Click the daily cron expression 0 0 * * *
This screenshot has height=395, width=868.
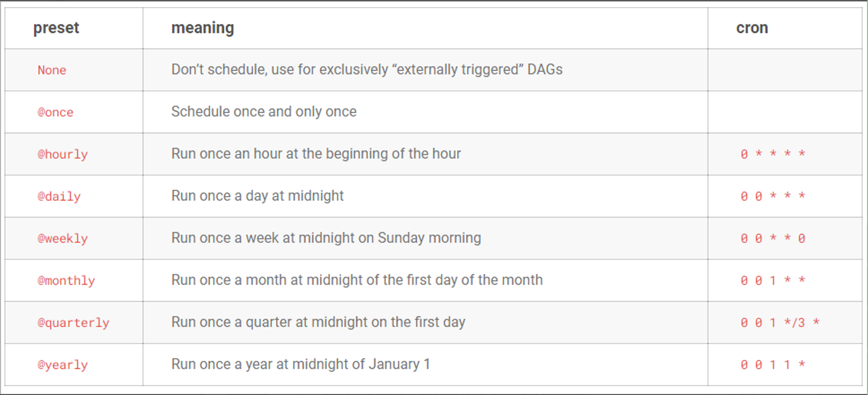[773, 196]
